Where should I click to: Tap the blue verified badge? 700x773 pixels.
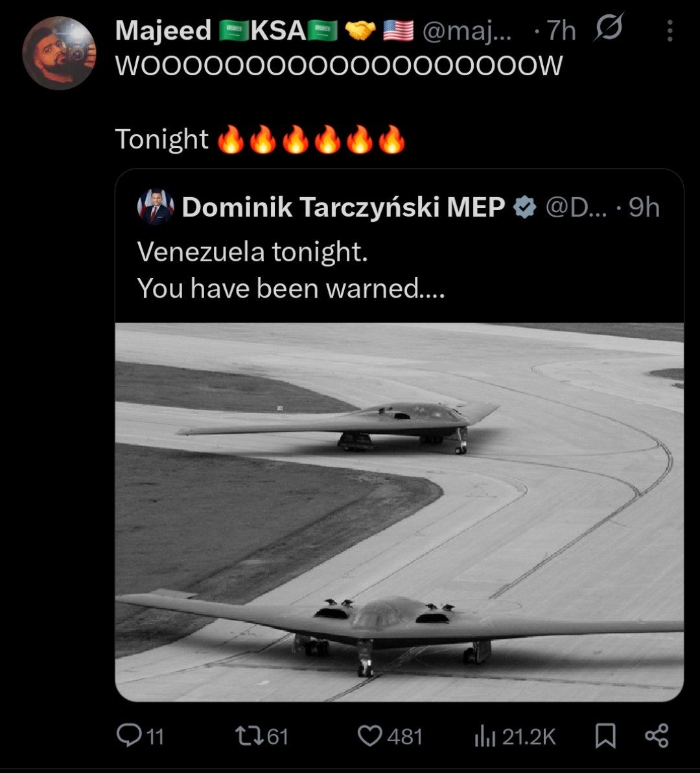tap(524, 208)
